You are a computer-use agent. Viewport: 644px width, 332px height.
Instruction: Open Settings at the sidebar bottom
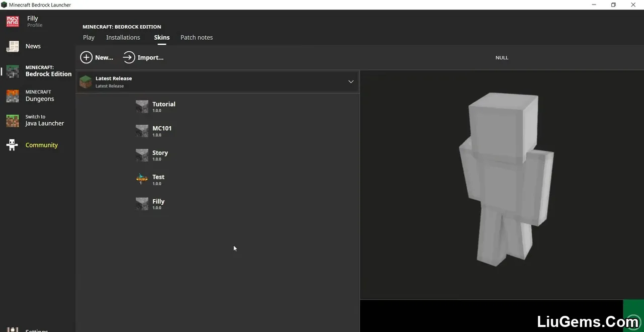tap(37, 330)
